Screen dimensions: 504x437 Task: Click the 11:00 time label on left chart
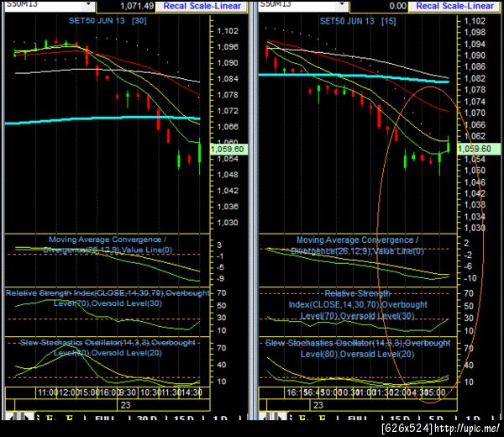48,392
